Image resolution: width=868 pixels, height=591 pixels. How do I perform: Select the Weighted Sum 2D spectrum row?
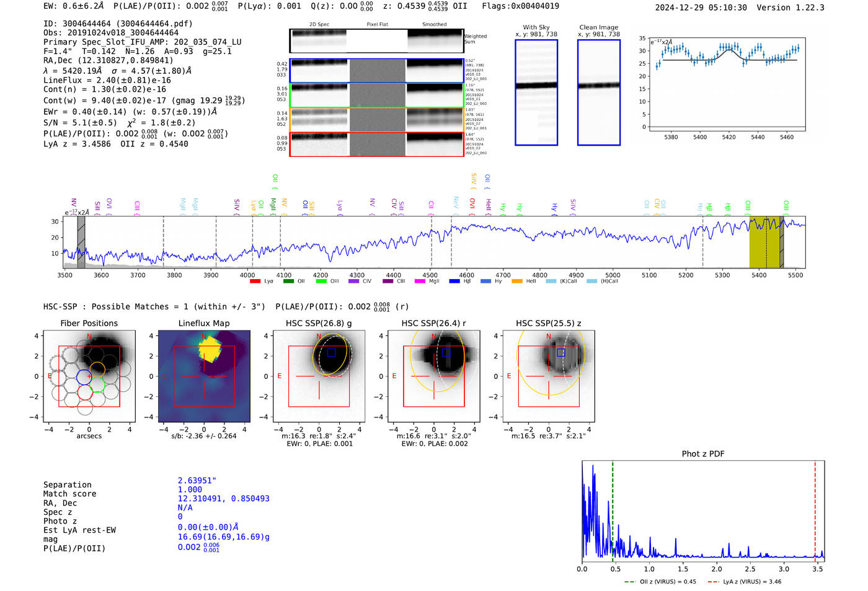pyautogui.click(x=376, y=41)
